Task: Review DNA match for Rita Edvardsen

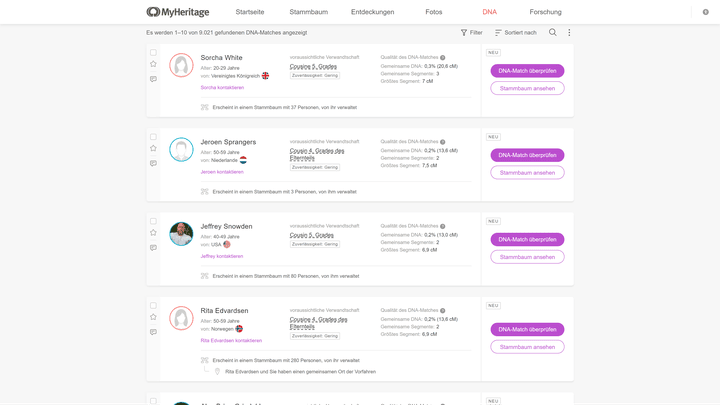Action: [x=527, y=329]
